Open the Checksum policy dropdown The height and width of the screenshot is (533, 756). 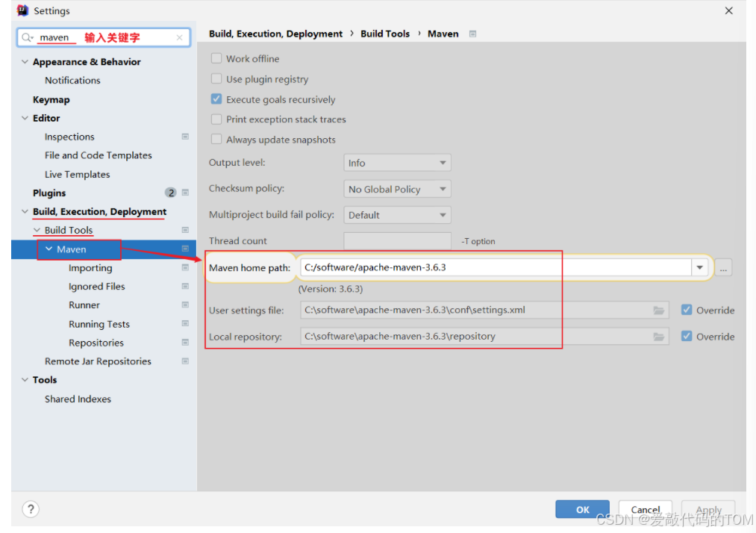pos(397,189)
